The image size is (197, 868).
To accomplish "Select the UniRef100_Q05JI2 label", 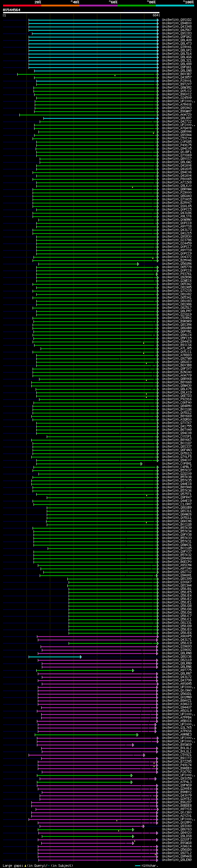I will [x=177, y=91].
